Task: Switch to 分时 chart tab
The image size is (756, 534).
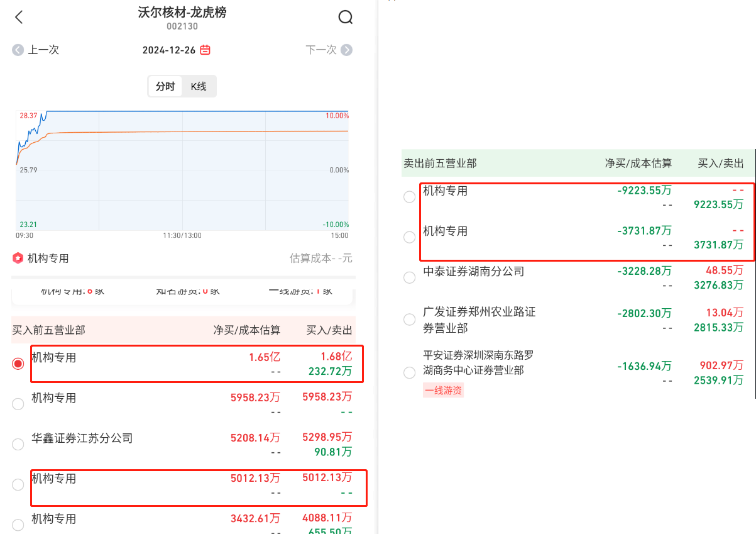Action: 165,87
